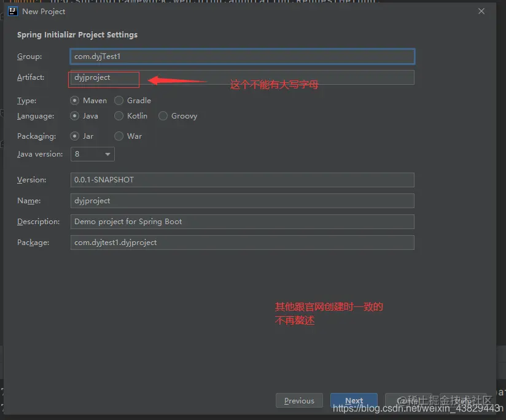Proceed with the Next button

click(x=354, y=400)
